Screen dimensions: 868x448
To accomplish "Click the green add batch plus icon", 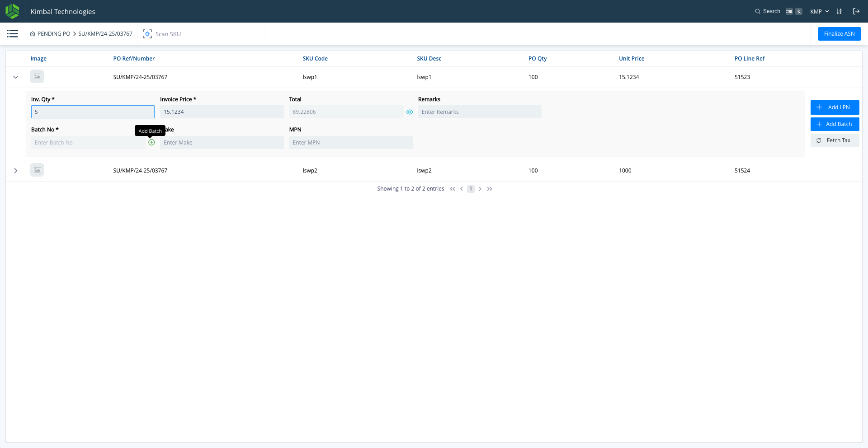I will [x=151, y=142].
